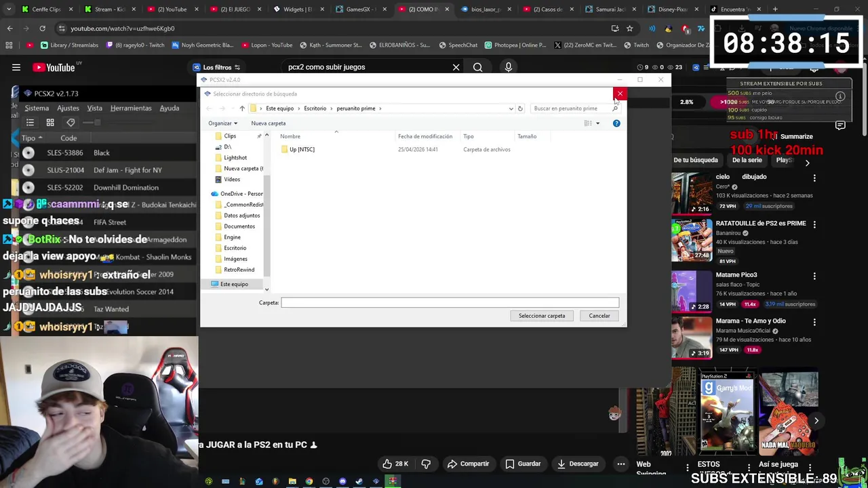The width and height of the screenshot is (868, 488).
Task: Change the view layout icon in dialog
Action: coord(589,123)
